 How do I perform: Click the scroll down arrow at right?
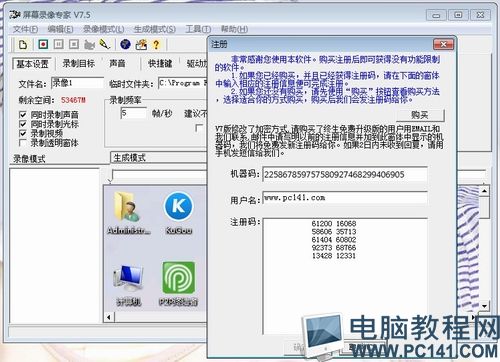pos(484,306)
